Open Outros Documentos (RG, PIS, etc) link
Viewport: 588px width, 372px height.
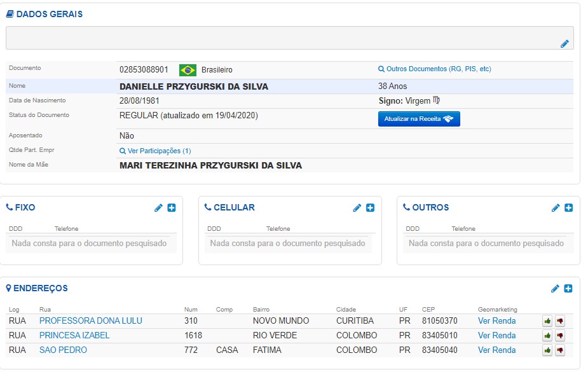[435, 69]
